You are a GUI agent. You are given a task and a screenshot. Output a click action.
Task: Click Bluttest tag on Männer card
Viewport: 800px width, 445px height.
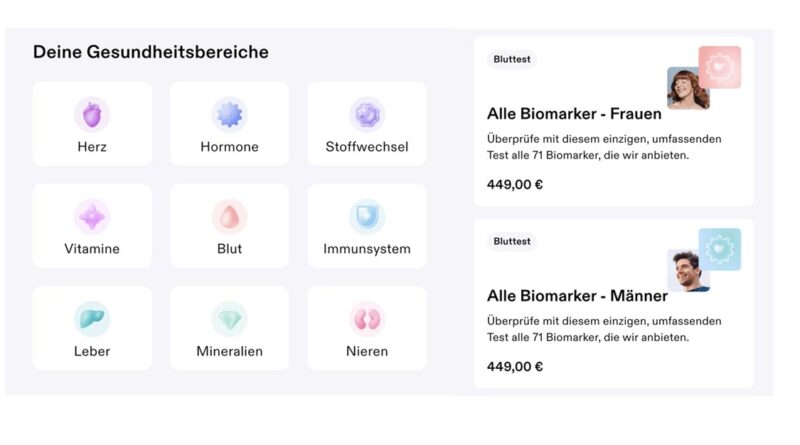(513, 241)
